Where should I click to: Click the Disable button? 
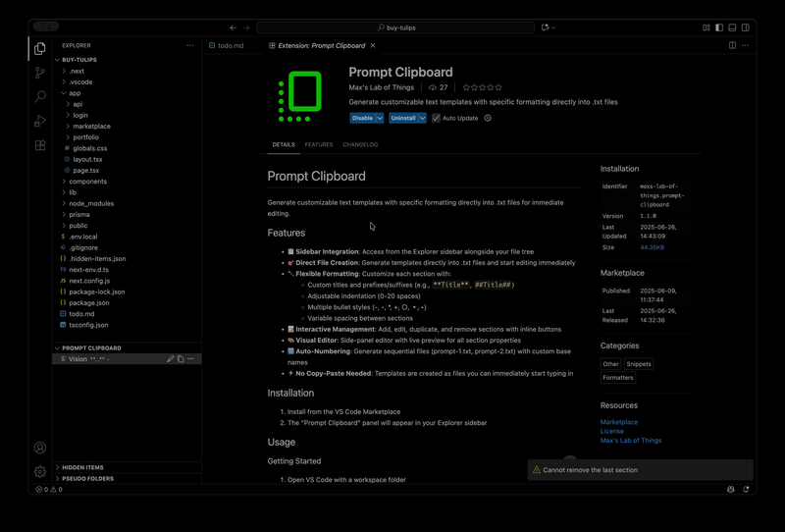(x=362, y=118)
